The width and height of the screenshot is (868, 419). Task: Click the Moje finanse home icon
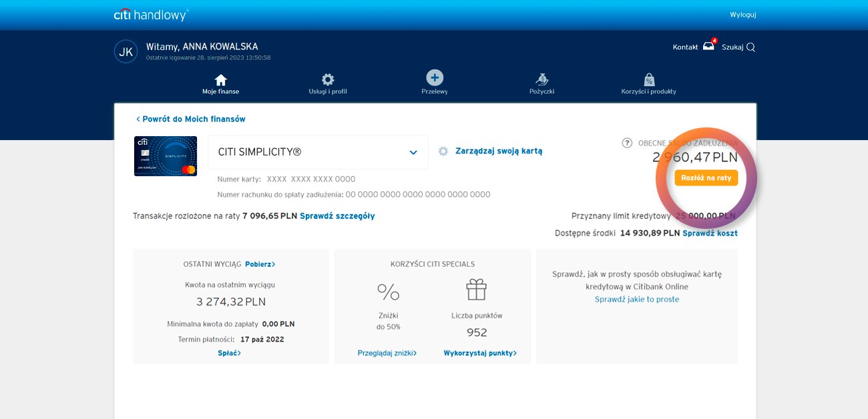click(x=220, y=79)
